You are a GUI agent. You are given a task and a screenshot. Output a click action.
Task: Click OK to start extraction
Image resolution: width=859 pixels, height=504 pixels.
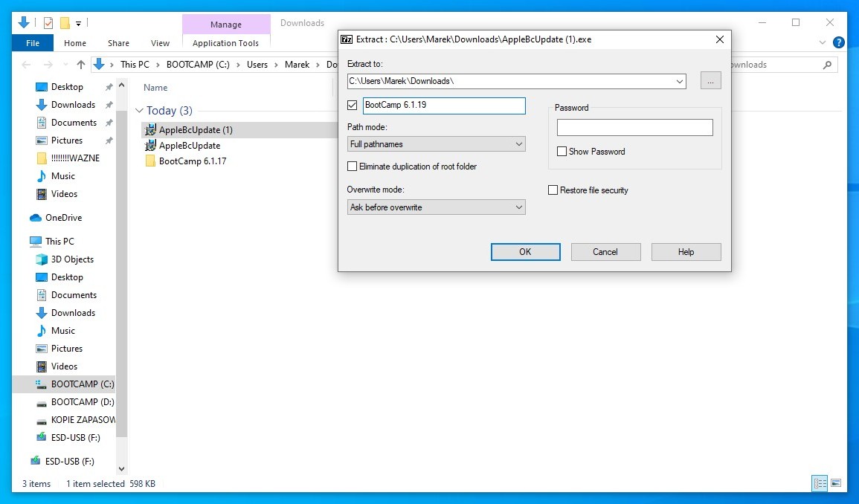[525, 252]
